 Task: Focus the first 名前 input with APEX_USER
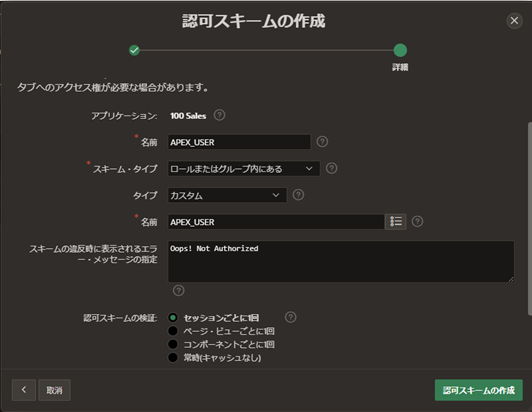[239, 142]
